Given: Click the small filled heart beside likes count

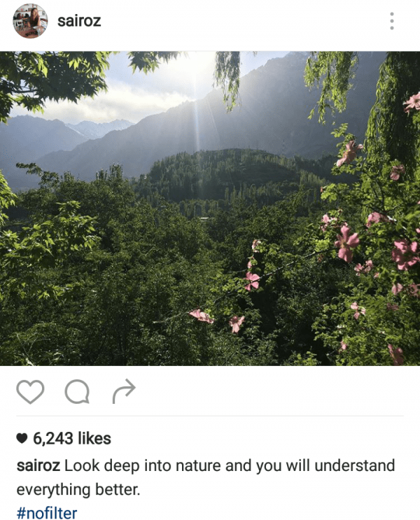Looking at the screenshot, I should coord(22,438).
